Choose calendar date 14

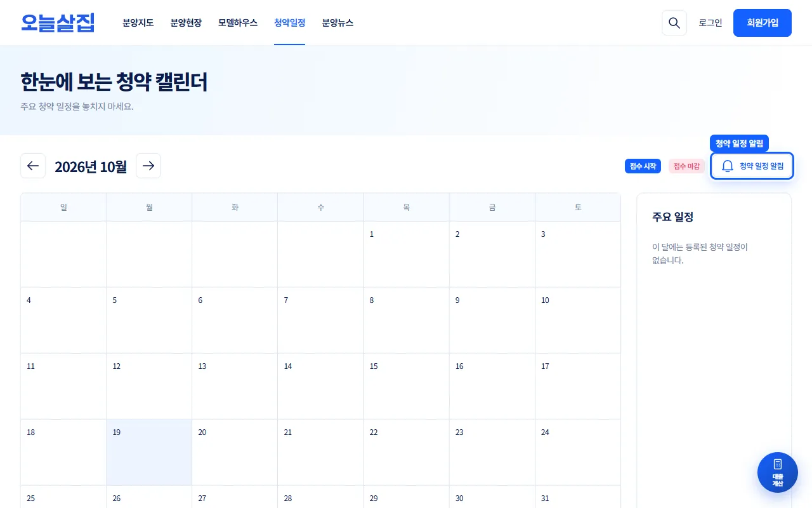320,386
